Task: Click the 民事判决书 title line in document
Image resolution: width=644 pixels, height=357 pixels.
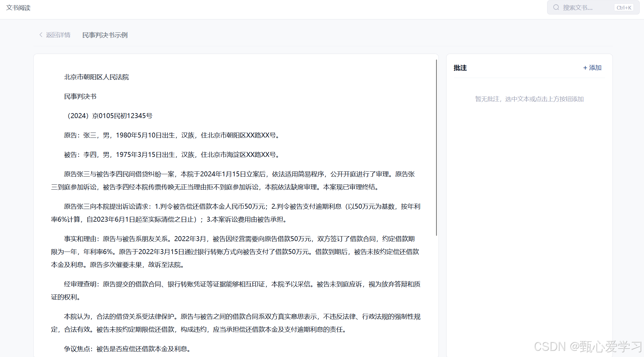Action: (80, 96)
